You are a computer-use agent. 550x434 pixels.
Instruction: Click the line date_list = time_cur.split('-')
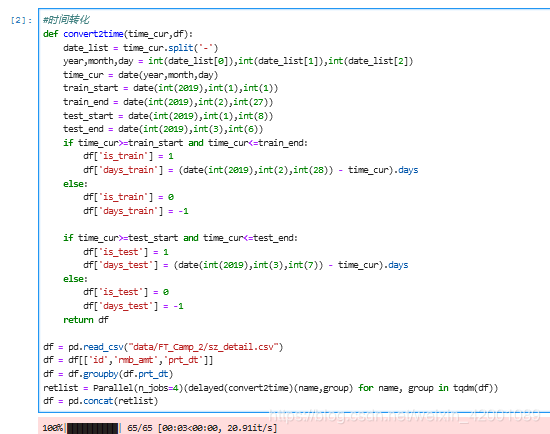[x=140, y=48]
